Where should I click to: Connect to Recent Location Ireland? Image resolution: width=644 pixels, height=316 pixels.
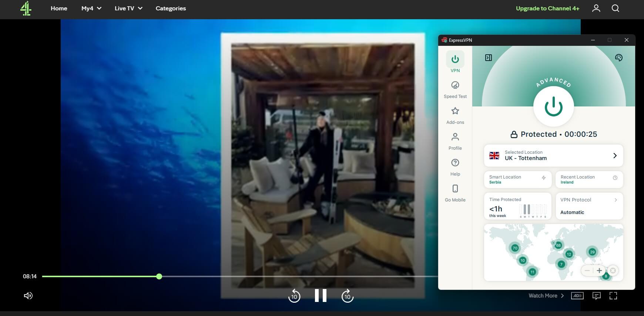coord(589,179)
